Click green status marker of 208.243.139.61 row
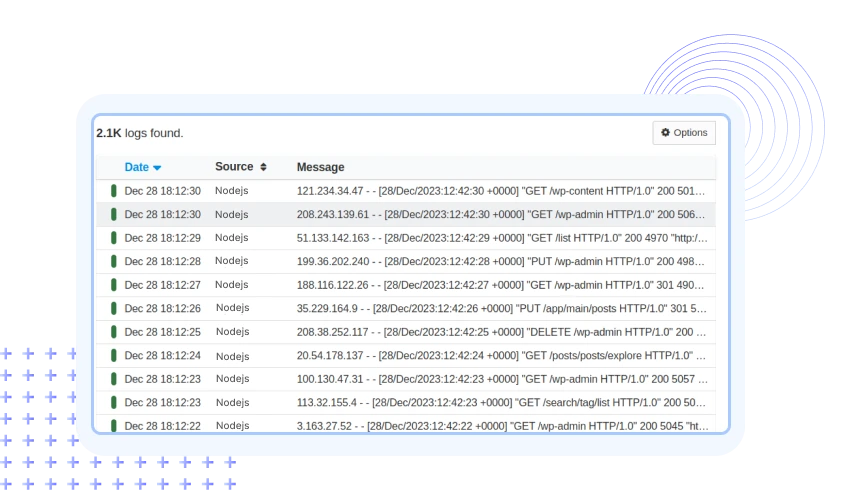The width and height of the screenshot is (860, 490). (x=114, y=215)
